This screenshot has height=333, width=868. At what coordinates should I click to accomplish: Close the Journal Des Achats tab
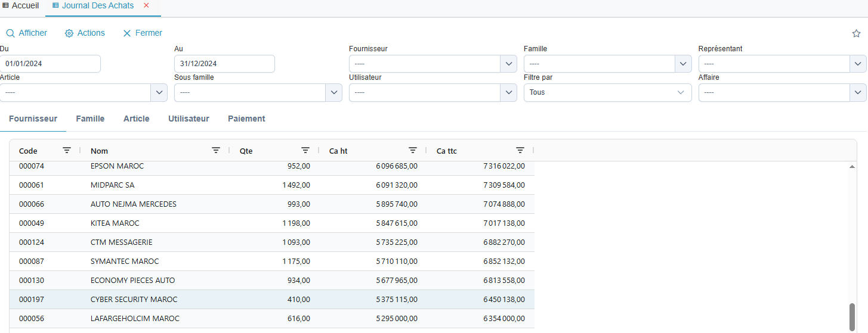pos(146,5)
